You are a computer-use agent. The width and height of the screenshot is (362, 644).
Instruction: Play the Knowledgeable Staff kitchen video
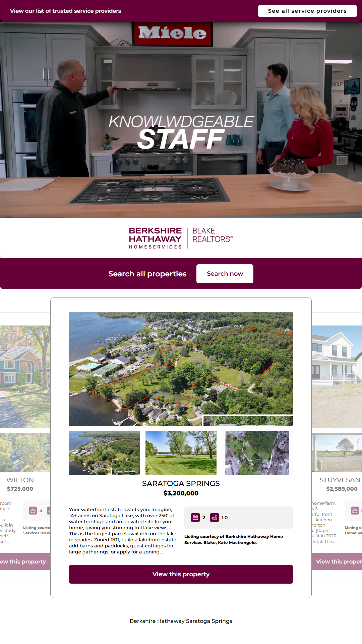point(181,120)
